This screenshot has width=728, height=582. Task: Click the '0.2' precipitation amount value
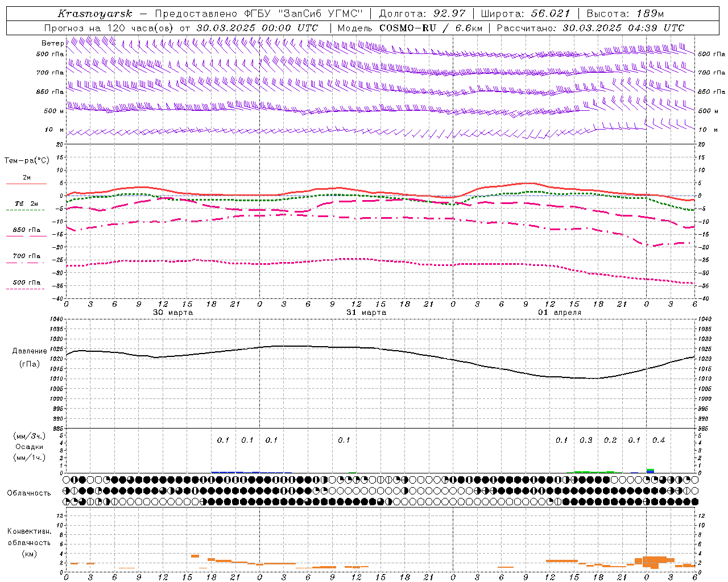610,440
